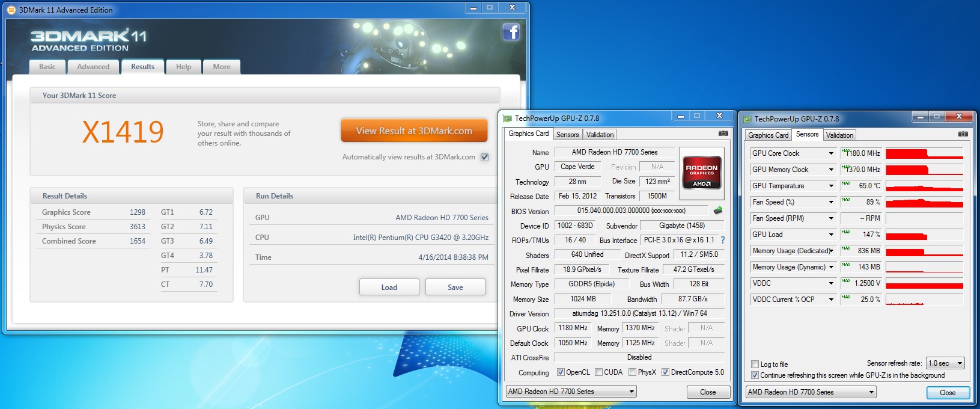Switch to Sensors tab in Graphics Card window
Screen dimensions: 980x409
(x=568, y=135)
